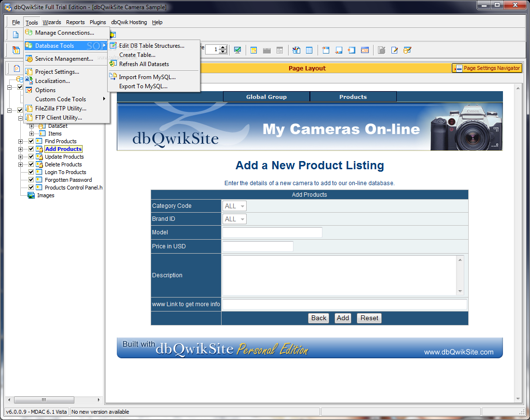Click the monitor with green checkmark icon
530x420 pixels.
click(x=237, y=50)
